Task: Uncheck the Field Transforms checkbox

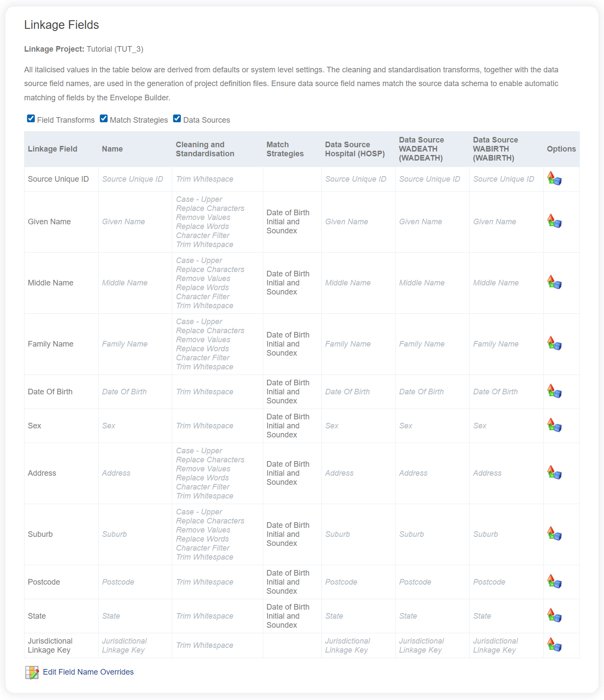Action: 31,119
